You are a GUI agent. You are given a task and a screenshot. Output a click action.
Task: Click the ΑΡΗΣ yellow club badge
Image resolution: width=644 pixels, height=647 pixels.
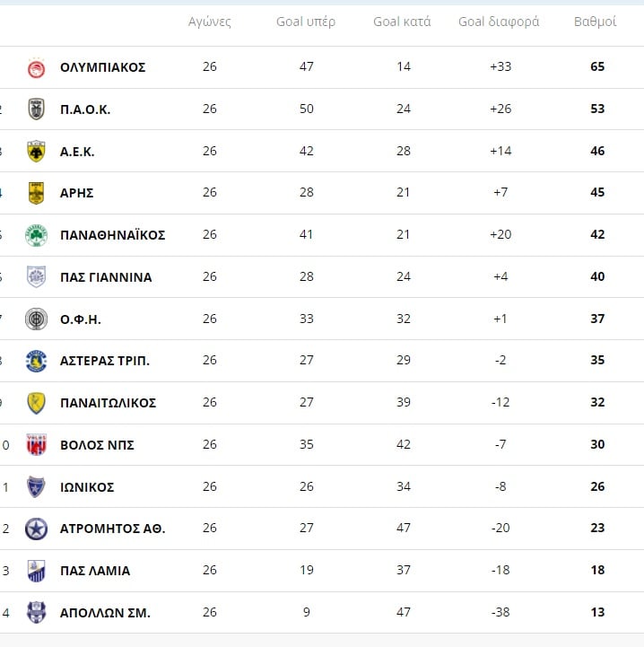click(36, 193)
